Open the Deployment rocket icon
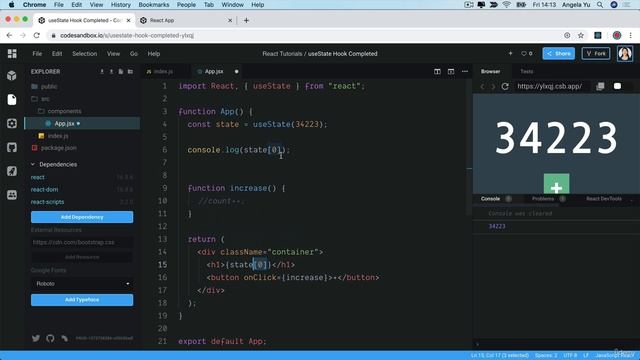Image resolution: width=640 pixels, height=360 pixels. [12, 171]
